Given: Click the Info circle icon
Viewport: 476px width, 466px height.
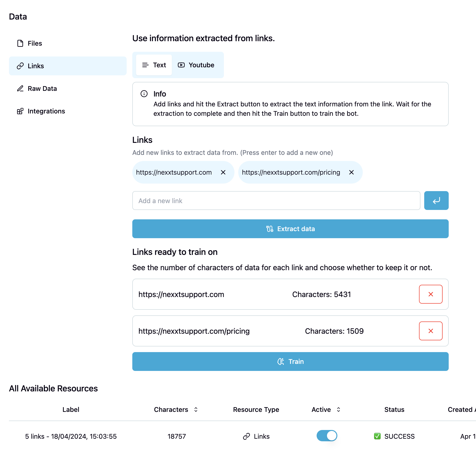Looking at the screenshot, I should point(144,94).
